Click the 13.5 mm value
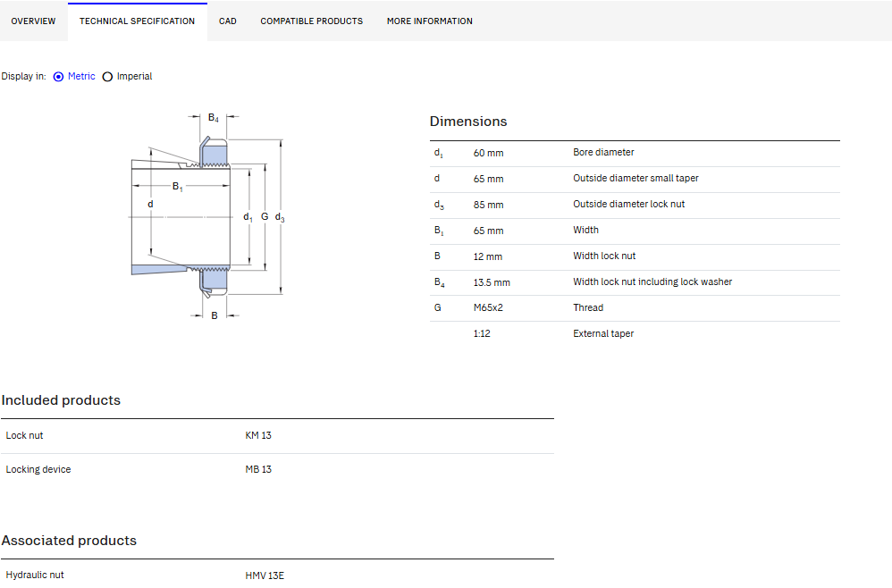This screenshot has width=892, height=588. pyautogui.click(x=492, y=282)
